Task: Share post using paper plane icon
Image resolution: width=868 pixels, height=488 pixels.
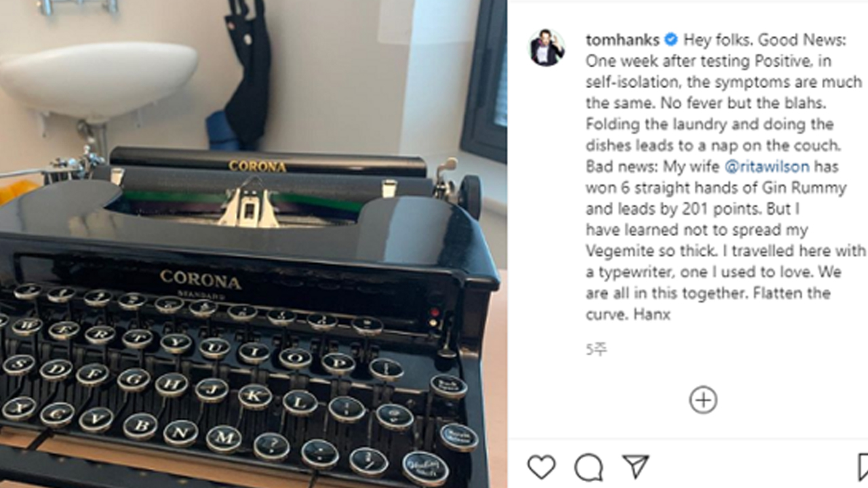Action: [x=635, y=466]
